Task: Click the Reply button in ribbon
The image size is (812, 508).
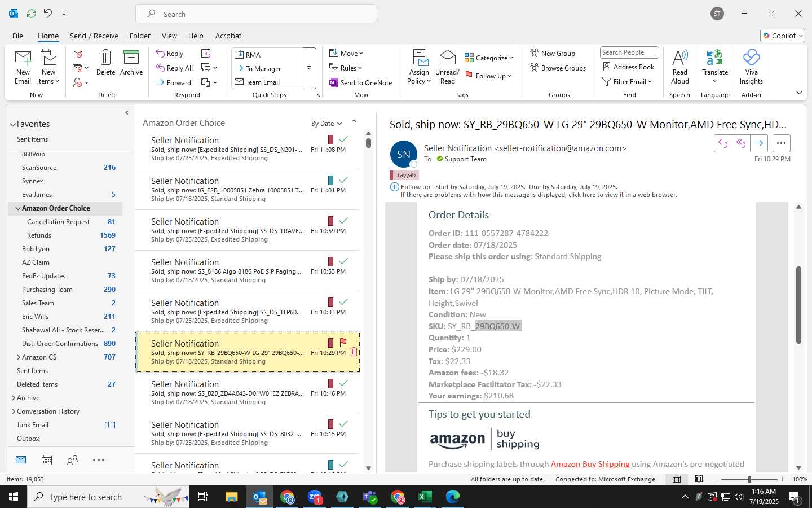Action: pos(170,53)
